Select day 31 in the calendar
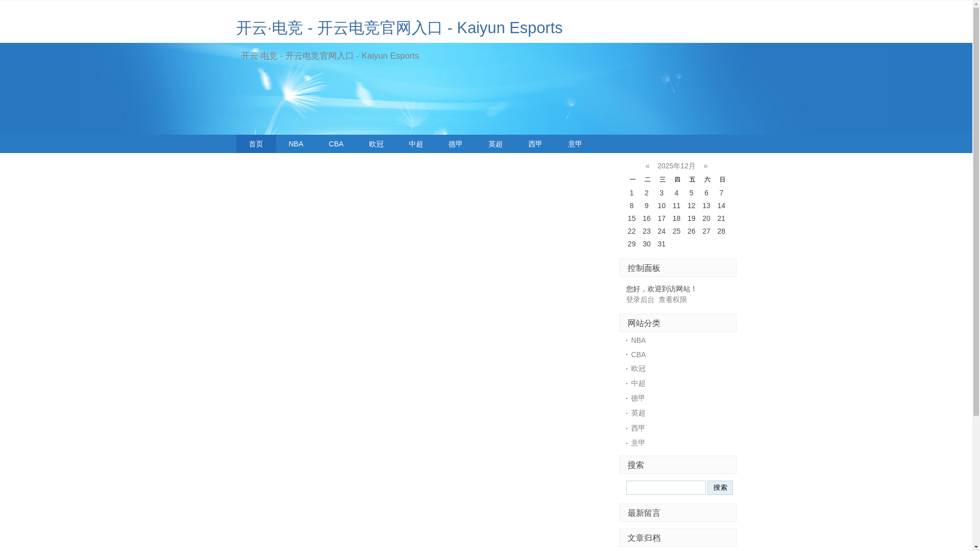 click(661, 244)
